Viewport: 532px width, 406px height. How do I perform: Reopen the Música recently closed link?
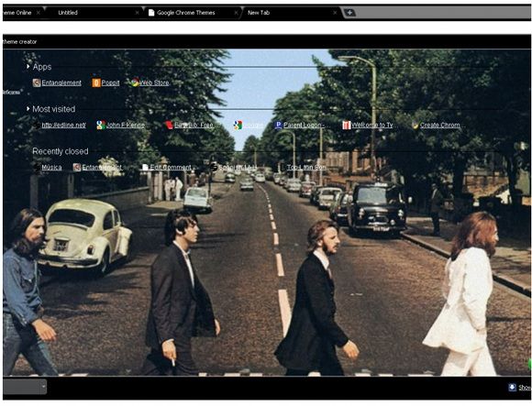(51, 168)
